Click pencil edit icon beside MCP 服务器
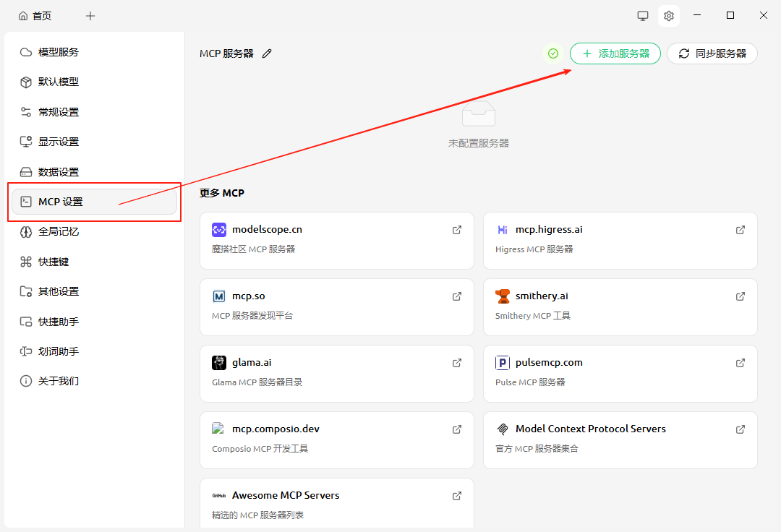Screen dimensions: 781x532 267,53
